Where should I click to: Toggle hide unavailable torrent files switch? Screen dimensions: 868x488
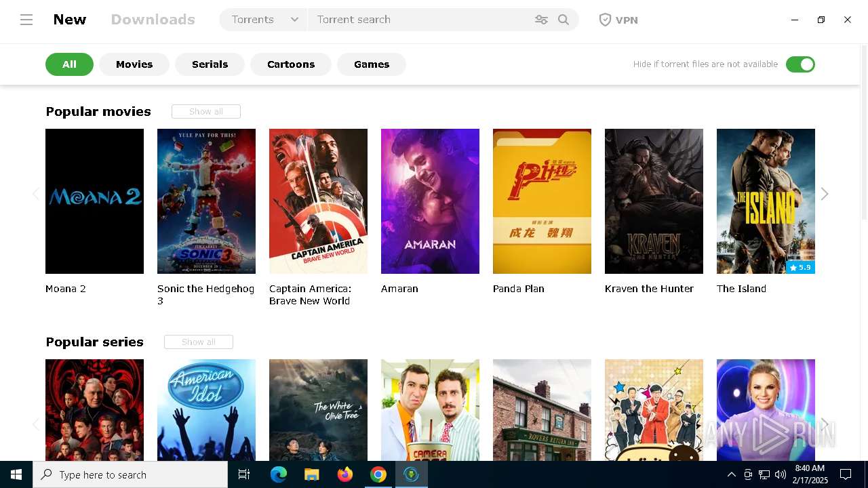click(x=800, y=64)
